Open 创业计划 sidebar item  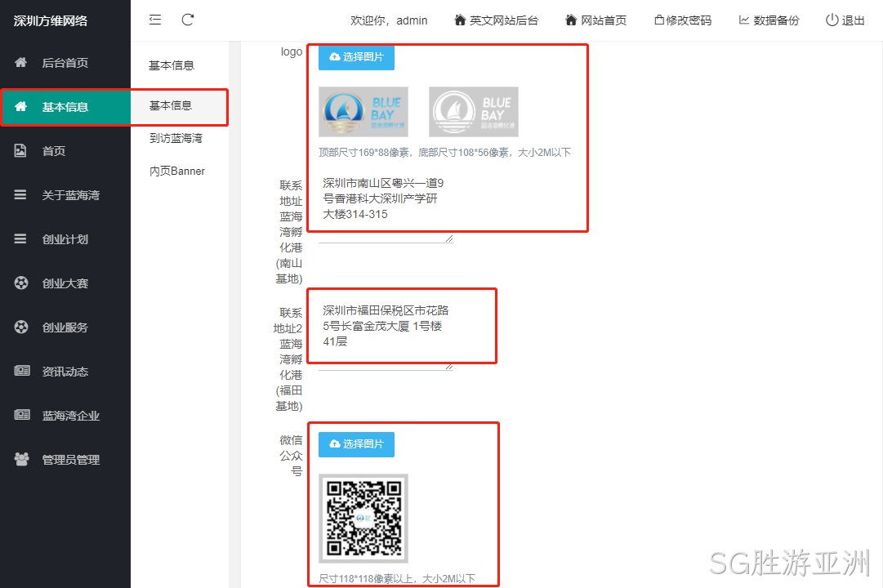(65, 238)
